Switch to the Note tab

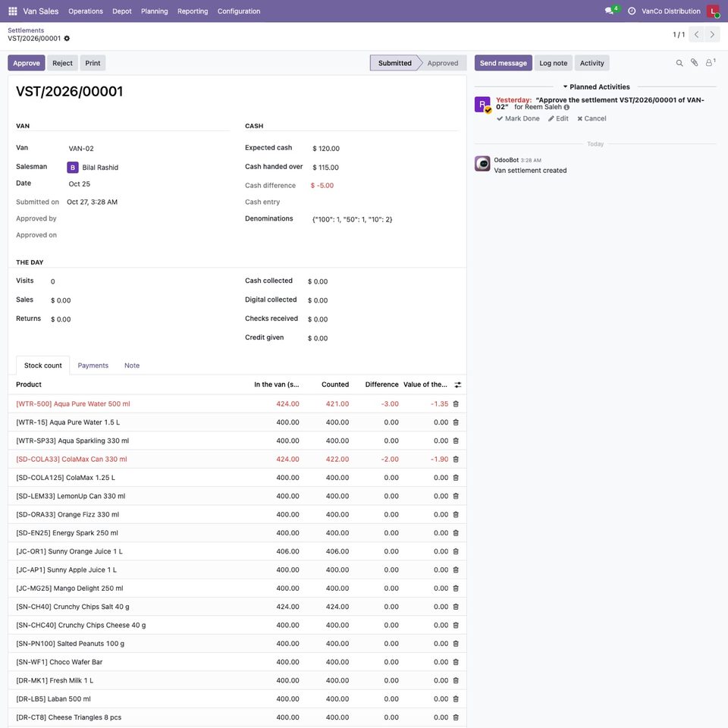click(132, 366)
